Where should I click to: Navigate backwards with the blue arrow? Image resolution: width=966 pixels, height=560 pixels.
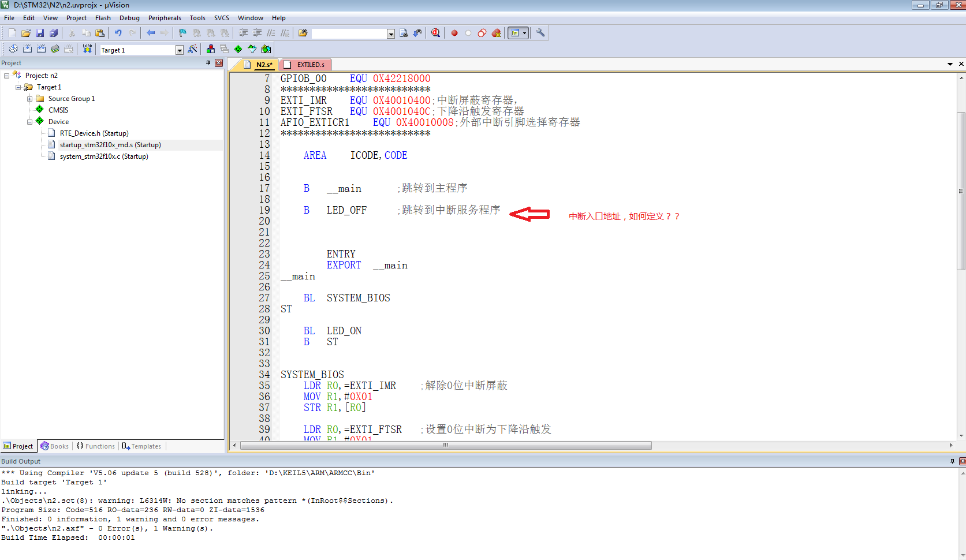click(x=151, y=33)
